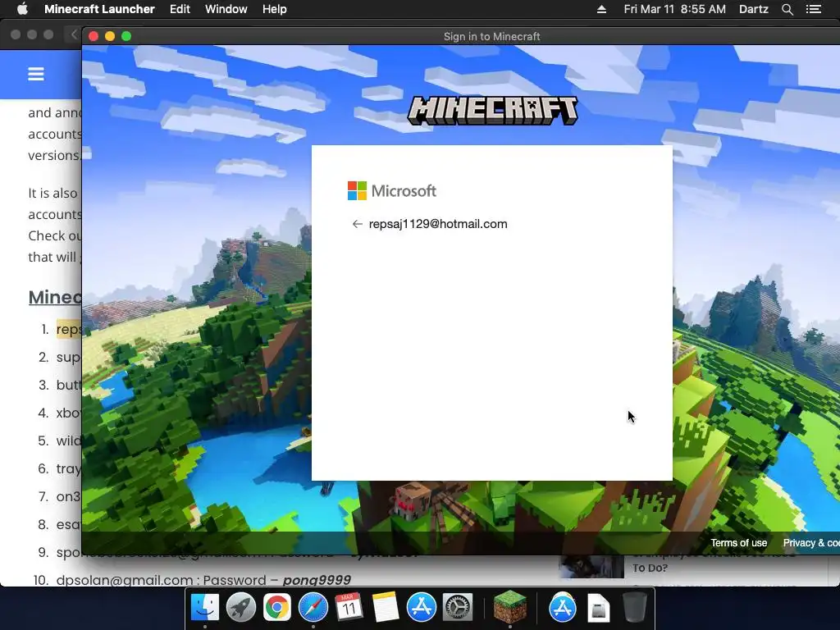840x630 pixels.
Task: Open the Edit menu
Action: click(x=180, y=9)
